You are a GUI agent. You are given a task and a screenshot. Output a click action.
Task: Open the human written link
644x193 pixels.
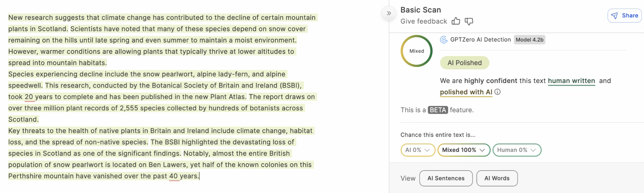(x=571, y=81)
